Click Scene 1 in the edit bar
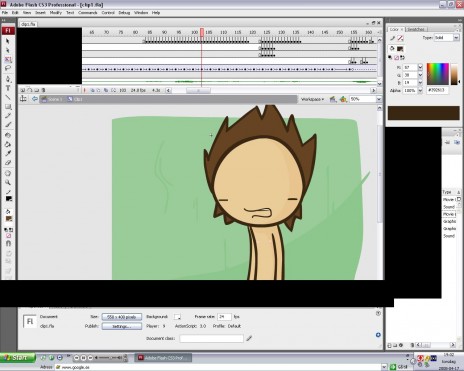The image size is (464, 371). point(52,99)
